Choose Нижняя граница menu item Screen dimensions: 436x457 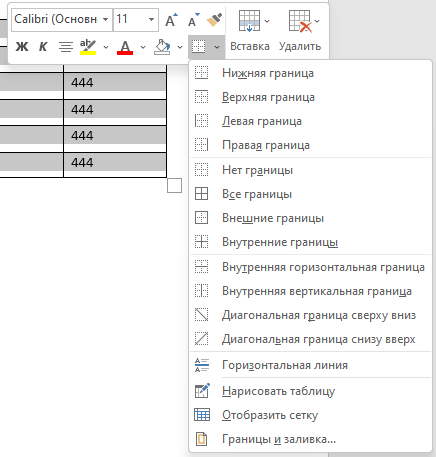click(310, 73)
